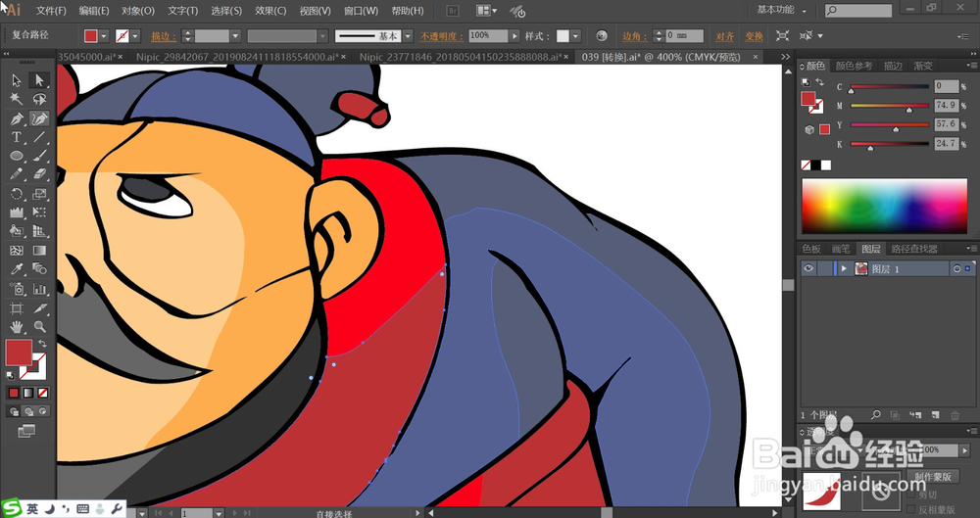Pick the Eyedropper tool
Screen dimensions: 980x518
pos(17,269)
